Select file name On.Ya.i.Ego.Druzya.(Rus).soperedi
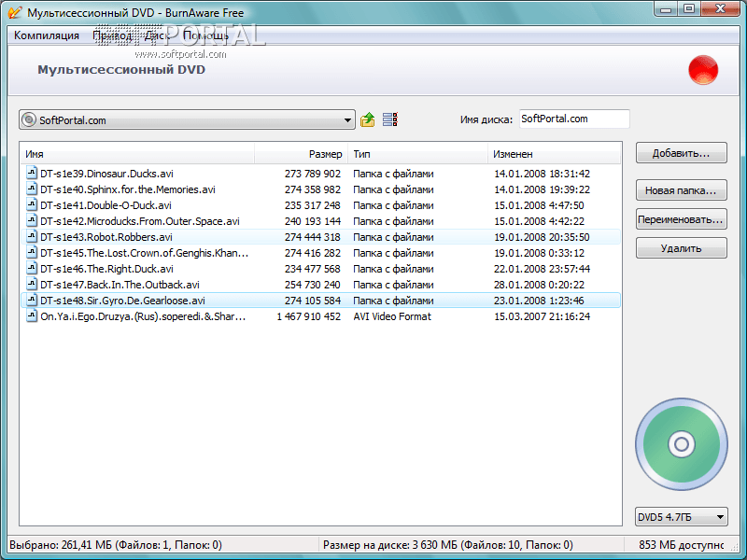Screen dimensions: 747x560 tap(143, 316)
